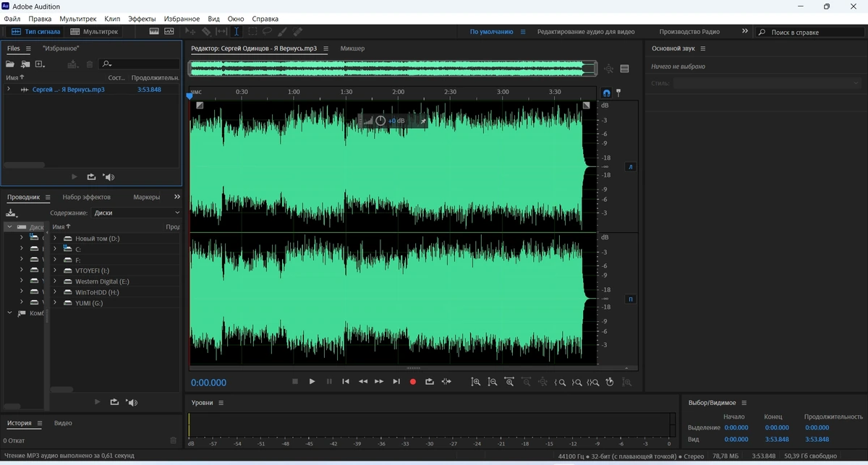Screen dimensions: 868x465
Task: Click the import file icon in Files panel
Action: (x=25, y=64)
